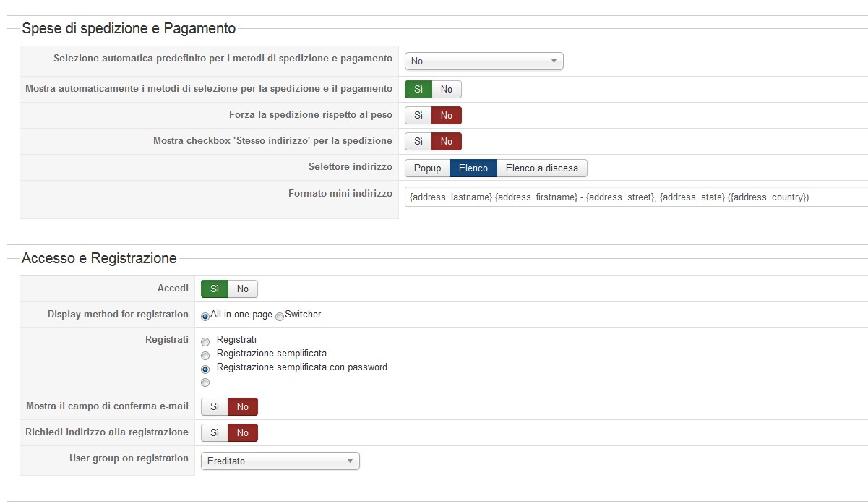The height and width of the screenshot is (504, 868).
Task: Choose Popup as the address selector
Action: 427,168
